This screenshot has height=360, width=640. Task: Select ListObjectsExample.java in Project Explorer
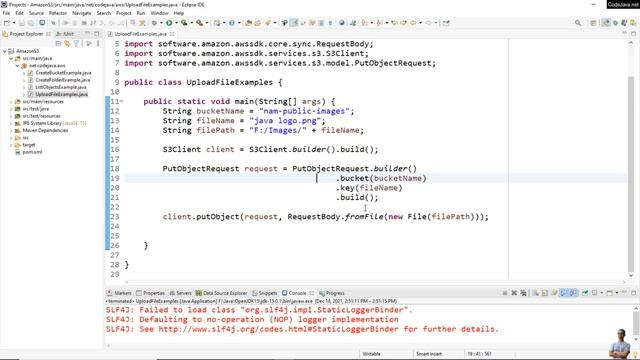pos(61,87)
